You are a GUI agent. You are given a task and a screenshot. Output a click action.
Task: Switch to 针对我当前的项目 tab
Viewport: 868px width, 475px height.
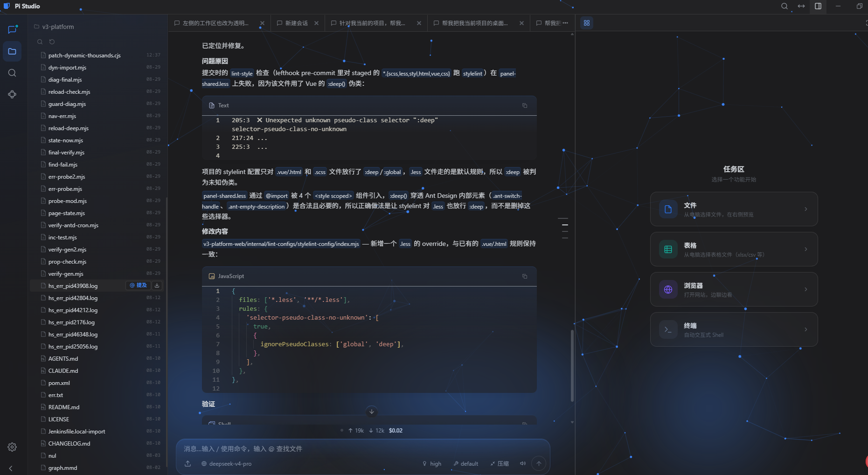[x=372, y=23]
